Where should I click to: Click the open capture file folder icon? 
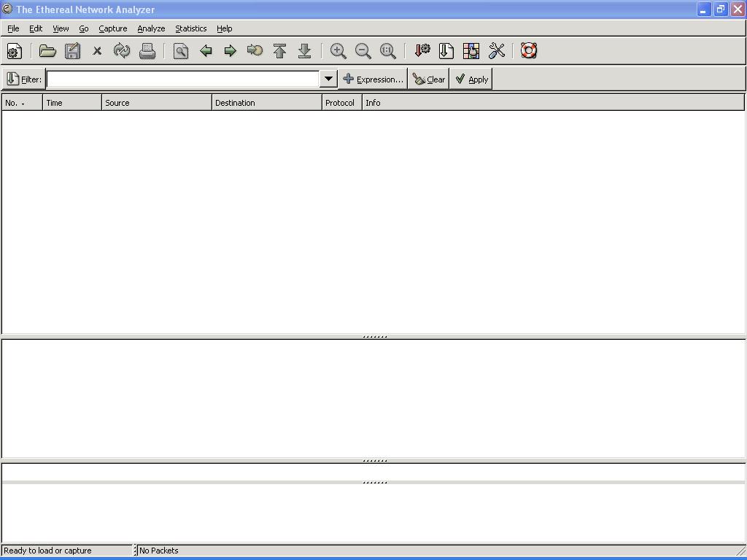[47, 51]
